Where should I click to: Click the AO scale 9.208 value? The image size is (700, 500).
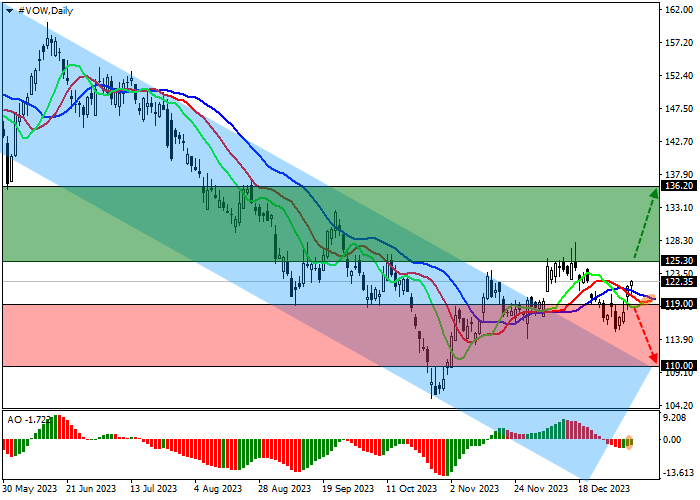[x=675, y=421]
